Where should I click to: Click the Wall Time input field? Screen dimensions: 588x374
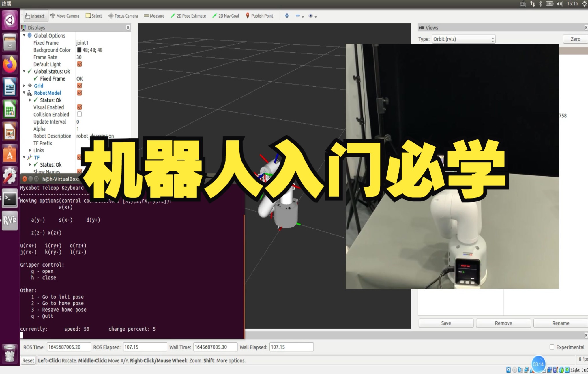tap(215, 347)
